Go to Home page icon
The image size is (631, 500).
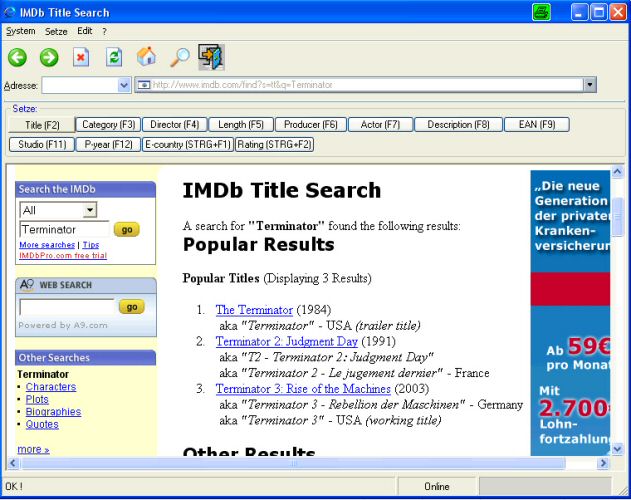pos(146,57)
